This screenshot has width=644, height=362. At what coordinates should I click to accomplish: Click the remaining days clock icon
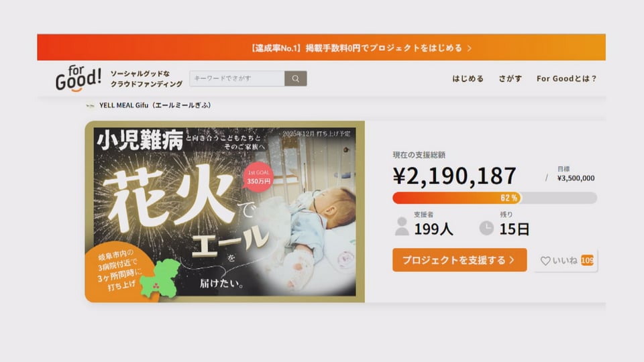tap(486, 228)
